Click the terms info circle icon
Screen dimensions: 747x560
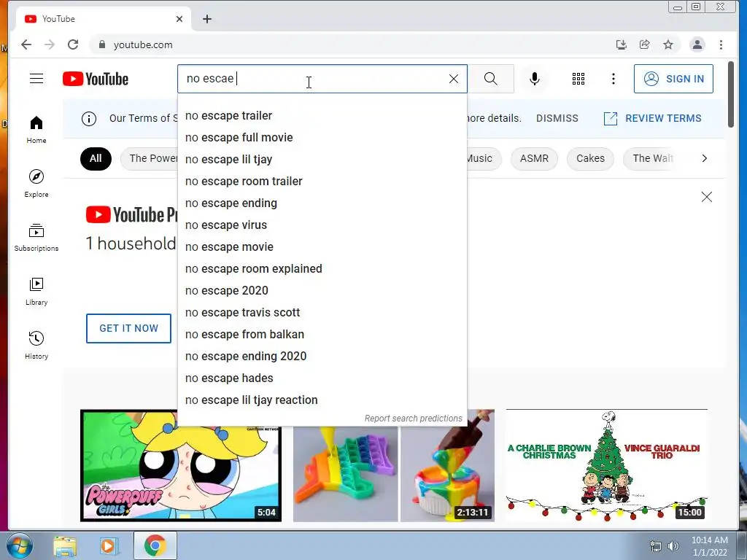coord(88,119)
